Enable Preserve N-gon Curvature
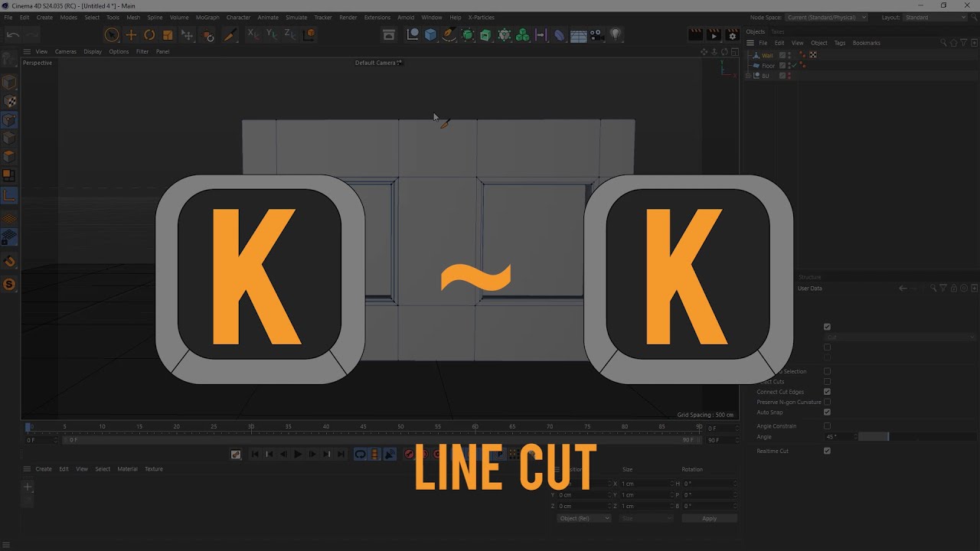The image size is (980, 551). (x=827, y=402)
